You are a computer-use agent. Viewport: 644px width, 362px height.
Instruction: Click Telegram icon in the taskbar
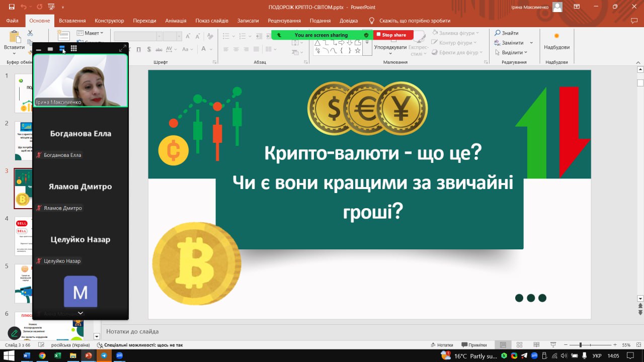point(104,355)
